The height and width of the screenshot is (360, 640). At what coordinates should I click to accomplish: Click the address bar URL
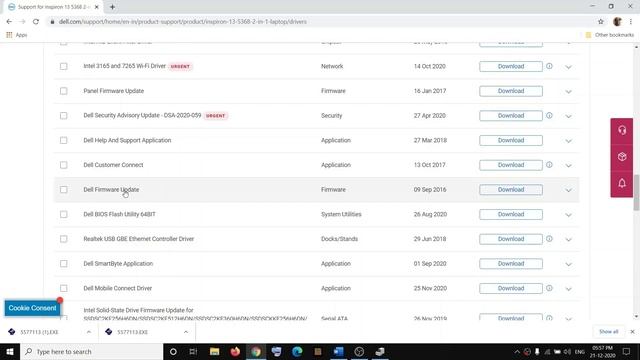click(x=182, y=22)
